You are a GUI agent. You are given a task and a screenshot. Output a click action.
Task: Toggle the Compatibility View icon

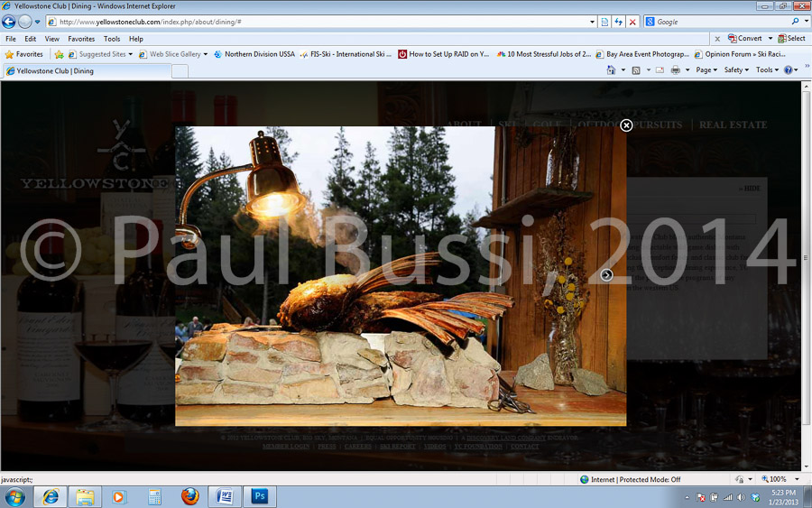(x=604, y=23)
